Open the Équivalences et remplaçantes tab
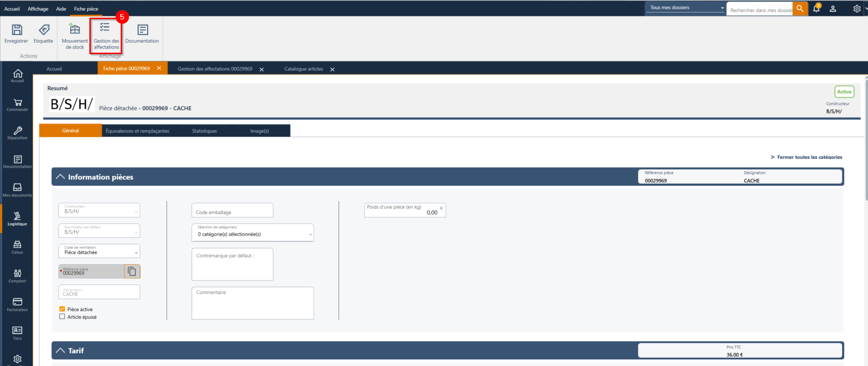Viewport: 868px width, 366px height. (137, 131)
